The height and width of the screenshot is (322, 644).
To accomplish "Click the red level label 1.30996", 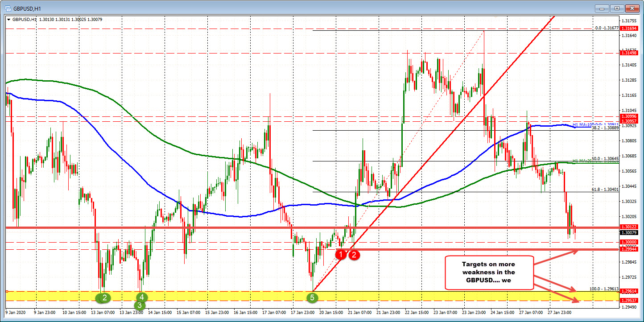I will tap(629, 116).
